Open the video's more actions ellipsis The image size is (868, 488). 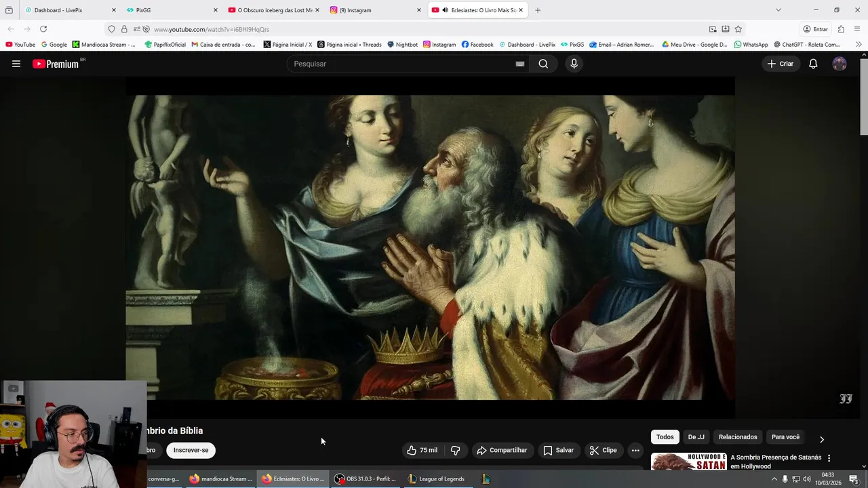pos(635,450)
